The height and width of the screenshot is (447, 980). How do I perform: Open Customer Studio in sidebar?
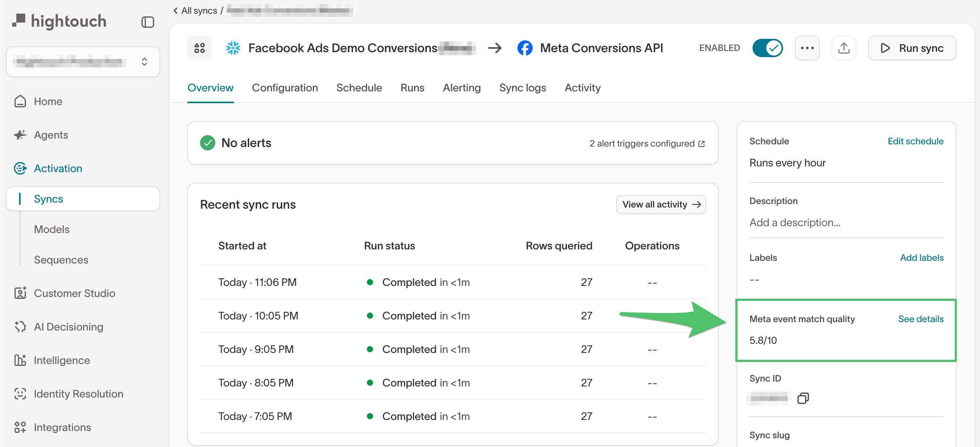point(74,293)
